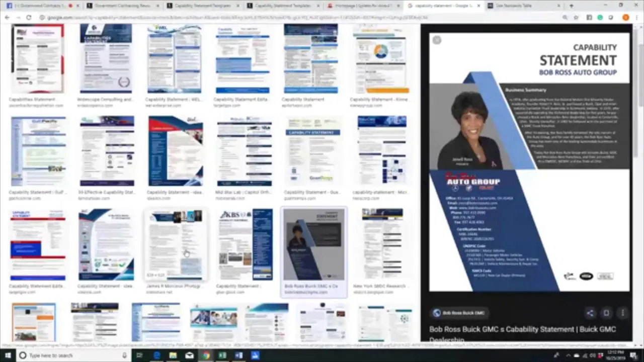
Task: Open the Mid Star Lab Capitol thumbnail
Action: tap(245, 151)
